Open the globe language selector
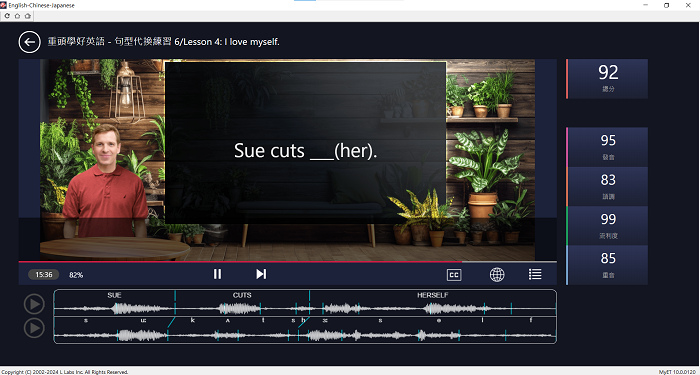 [497, 275]
